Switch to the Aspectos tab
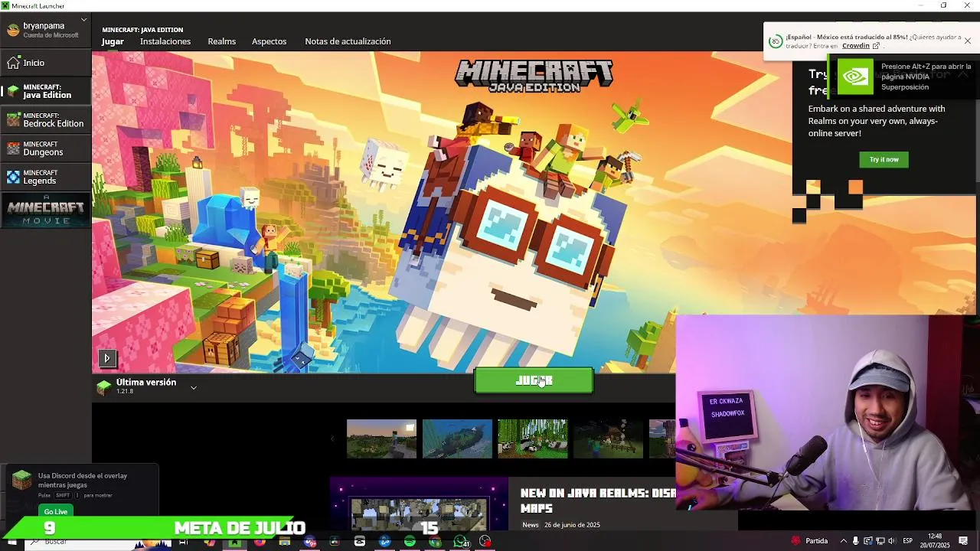 [x=269, y=41]
